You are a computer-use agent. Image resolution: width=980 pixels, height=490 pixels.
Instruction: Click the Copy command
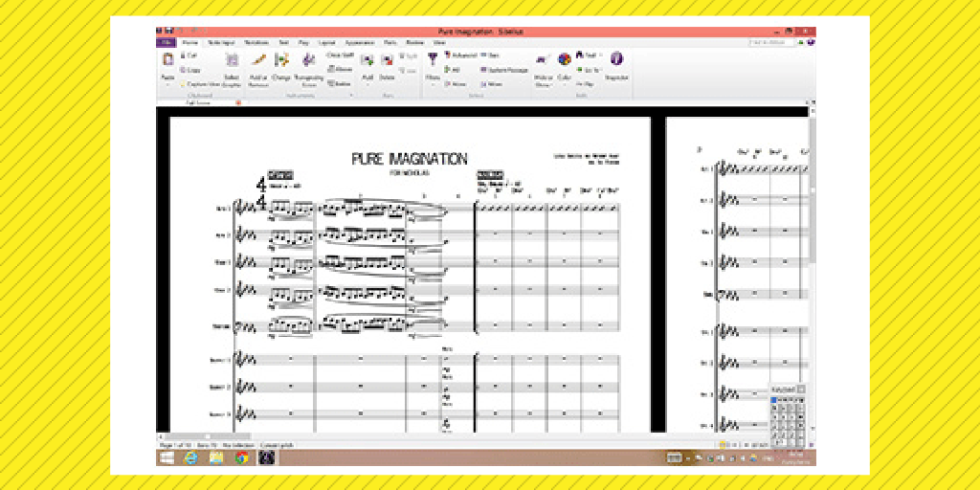point(190,70)
